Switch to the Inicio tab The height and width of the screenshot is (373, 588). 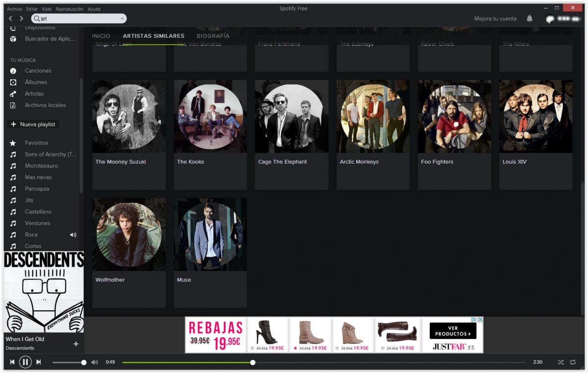[101, 36]
